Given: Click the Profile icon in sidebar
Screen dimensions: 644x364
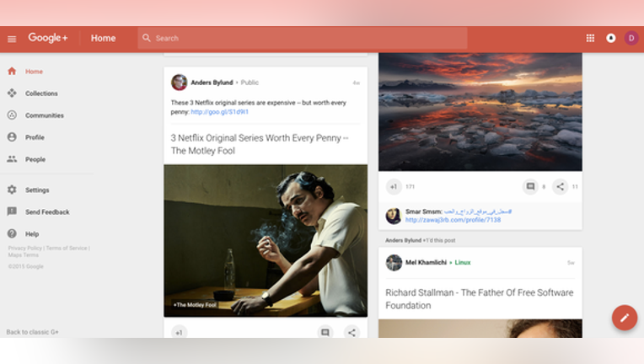Looking at the screenshot, I should tap(12, 137).
